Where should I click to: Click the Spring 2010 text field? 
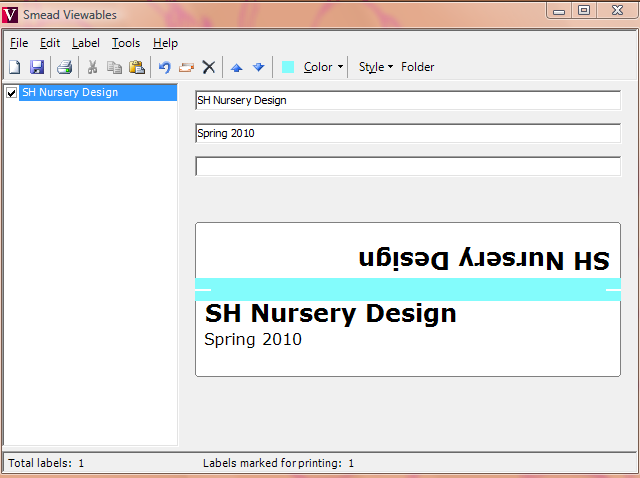pos(408,133)
